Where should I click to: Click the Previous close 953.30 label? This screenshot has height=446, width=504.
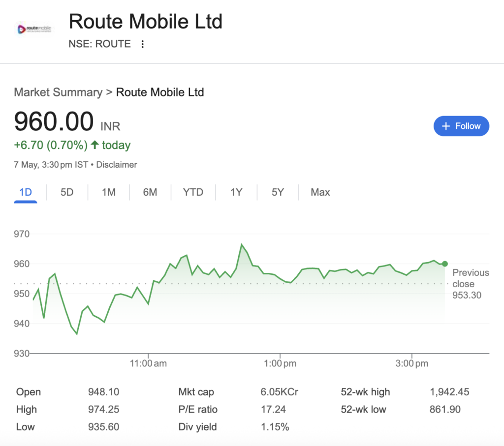[471, 284]
